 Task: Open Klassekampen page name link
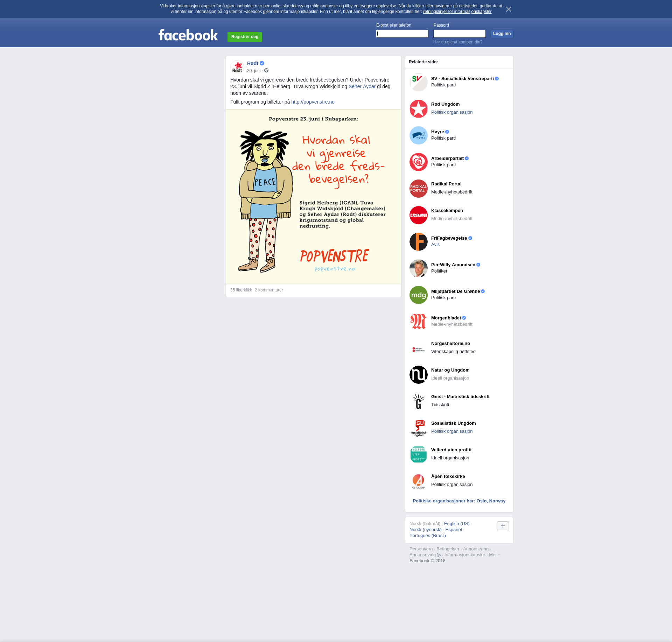click(447, 211)
